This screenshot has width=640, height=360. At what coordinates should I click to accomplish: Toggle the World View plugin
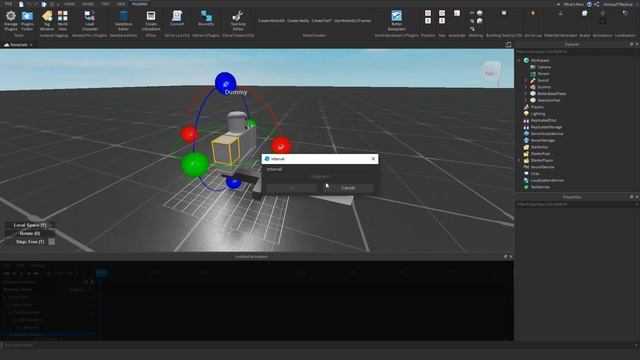click(x=62, y=20)
